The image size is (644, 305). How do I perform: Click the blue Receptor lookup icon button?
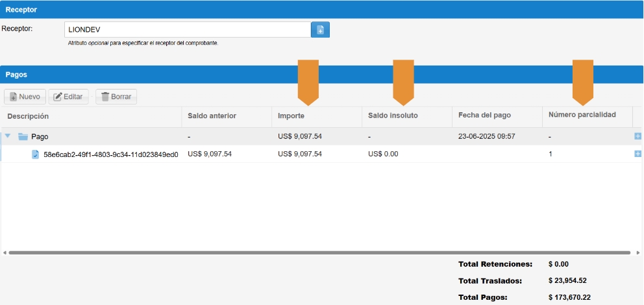click(x=321, y=30)
